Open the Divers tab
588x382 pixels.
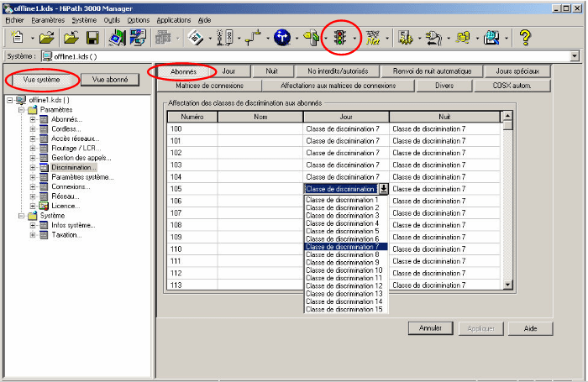coord(444,86)
